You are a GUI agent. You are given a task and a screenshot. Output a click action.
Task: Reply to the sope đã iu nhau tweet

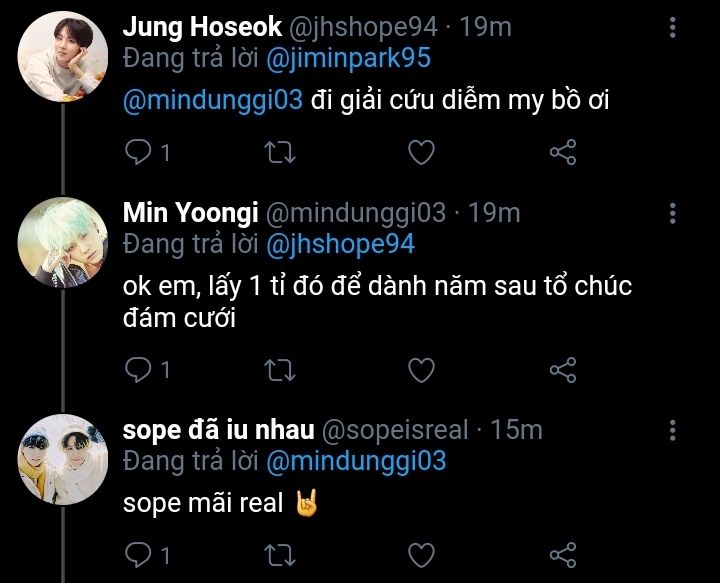coord(138,554)
